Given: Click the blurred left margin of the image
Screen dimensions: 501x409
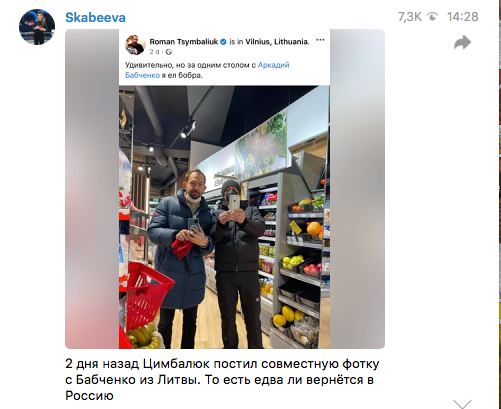Looking at the screenshot, I should [92, 189].
